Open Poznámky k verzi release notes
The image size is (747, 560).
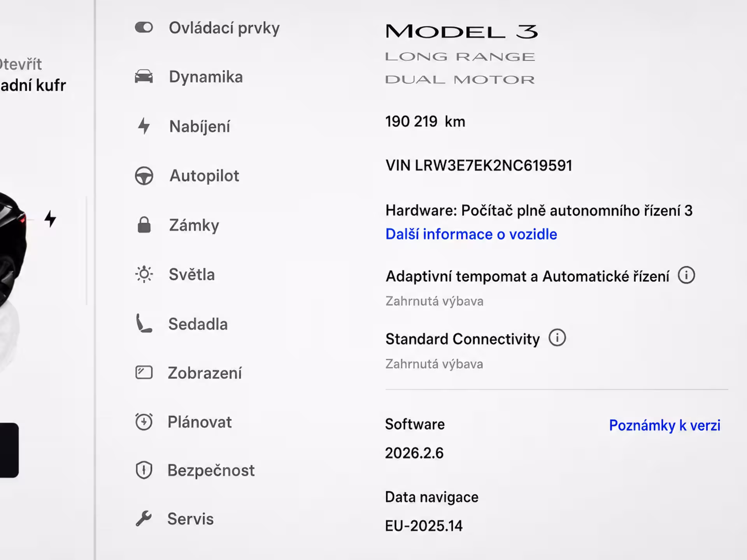pyautogui.click(x=665, y=425)
